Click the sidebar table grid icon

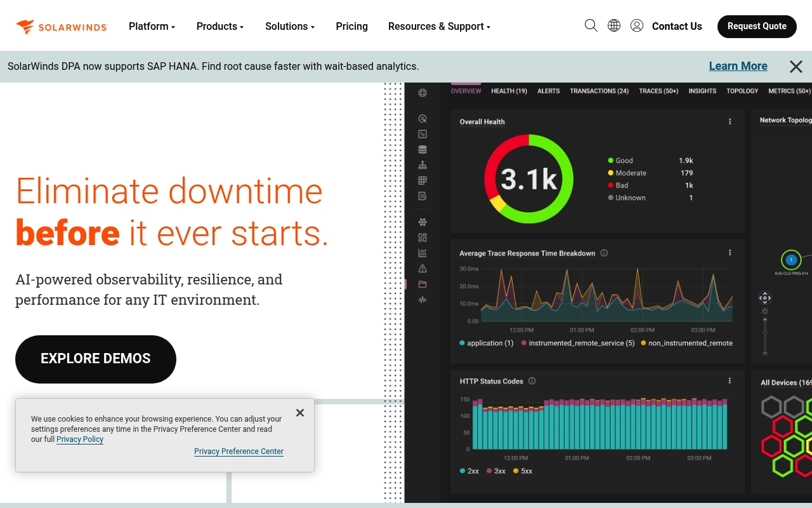(422, 181)
